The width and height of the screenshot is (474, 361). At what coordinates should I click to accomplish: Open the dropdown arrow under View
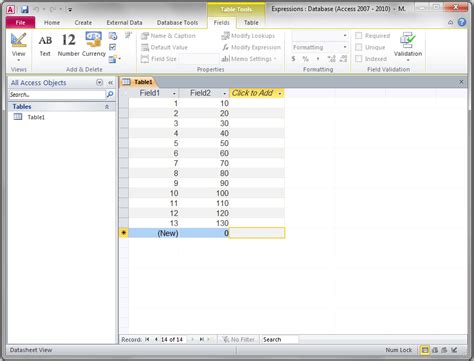click(19, 60)
